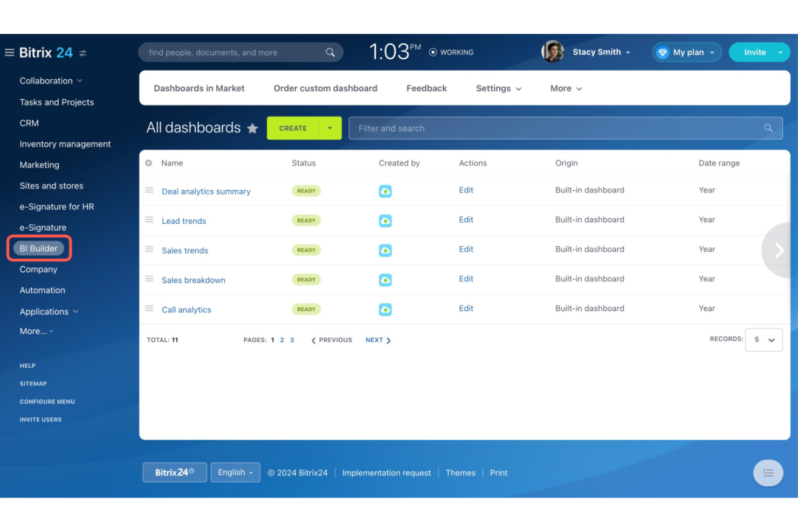
Task: Open Call analytics dashboard
Action: (x=187, y=310)
